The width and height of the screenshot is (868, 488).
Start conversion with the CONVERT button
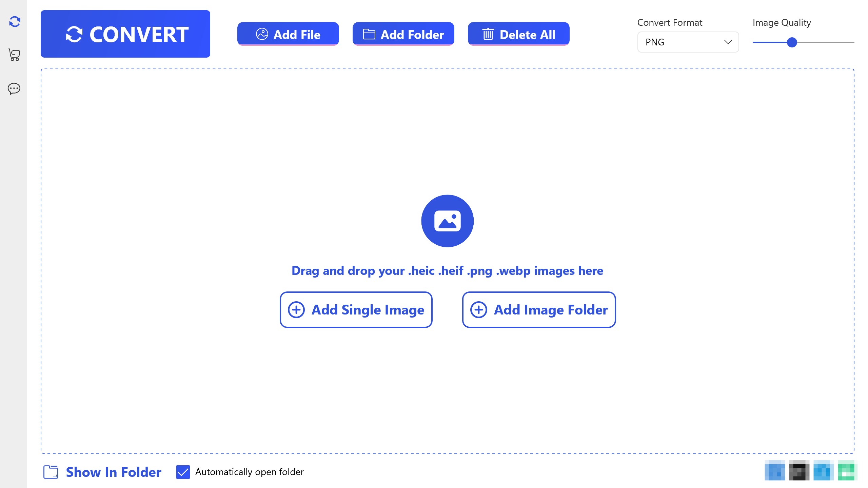pyautogui.click(x=125, y=34)
